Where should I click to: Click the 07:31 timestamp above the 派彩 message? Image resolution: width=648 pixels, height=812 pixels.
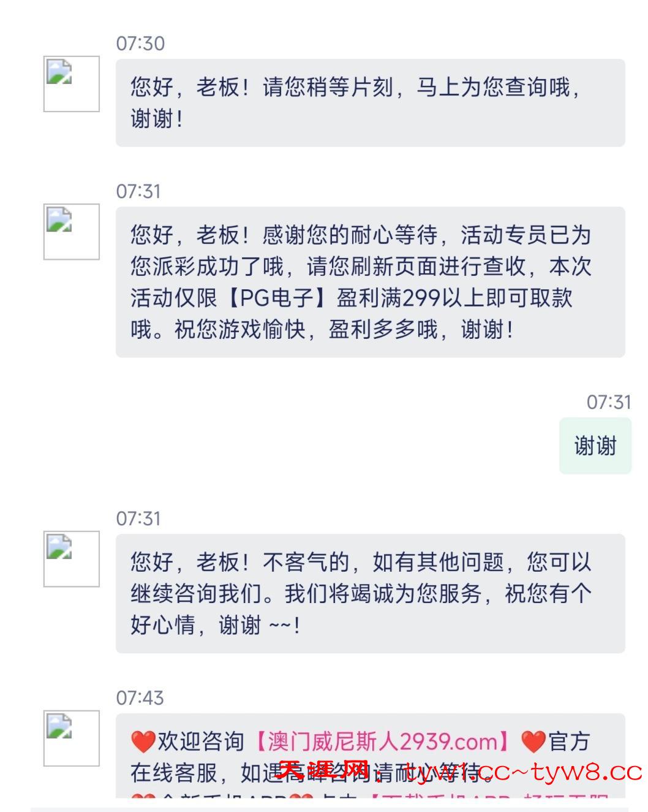point(138,191)
